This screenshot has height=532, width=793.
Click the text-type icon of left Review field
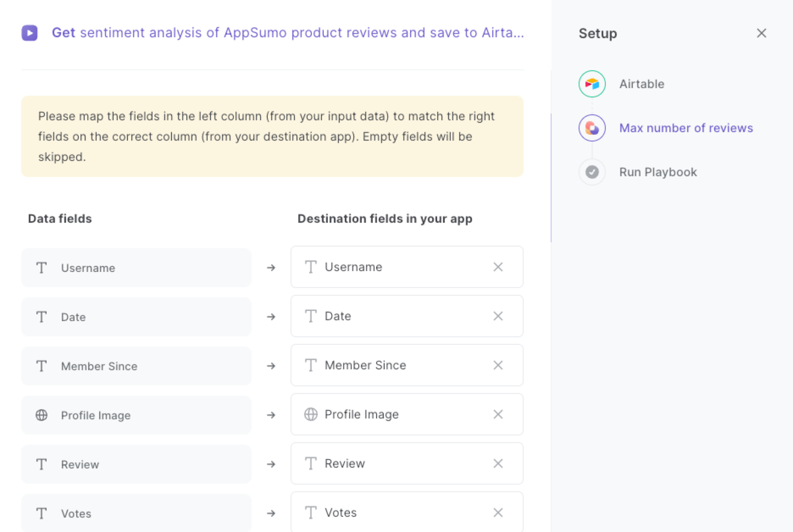pyautogui.click(x=42, y=464)
